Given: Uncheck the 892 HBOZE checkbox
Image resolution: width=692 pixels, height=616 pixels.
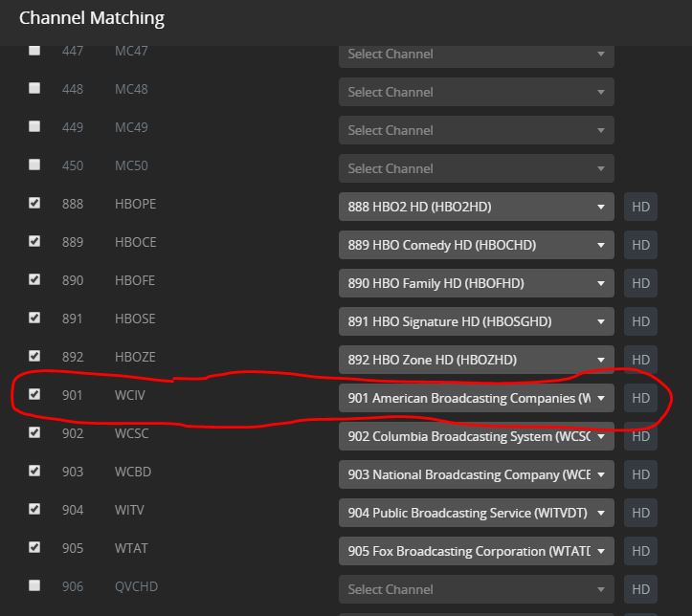Looking at the screenshot, I should point(34,356).
